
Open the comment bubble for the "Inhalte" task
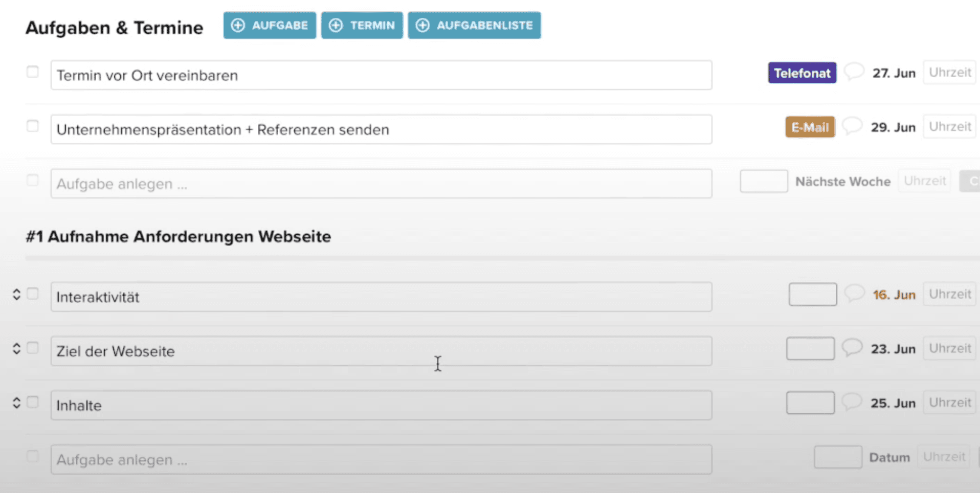(x=852, y=402)
